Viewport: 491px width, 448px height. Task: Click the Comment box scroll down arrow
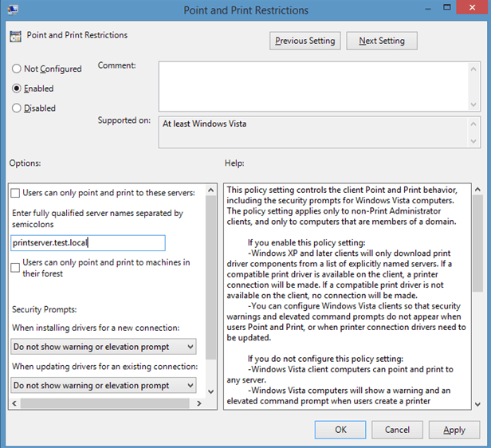click(473, 104)
